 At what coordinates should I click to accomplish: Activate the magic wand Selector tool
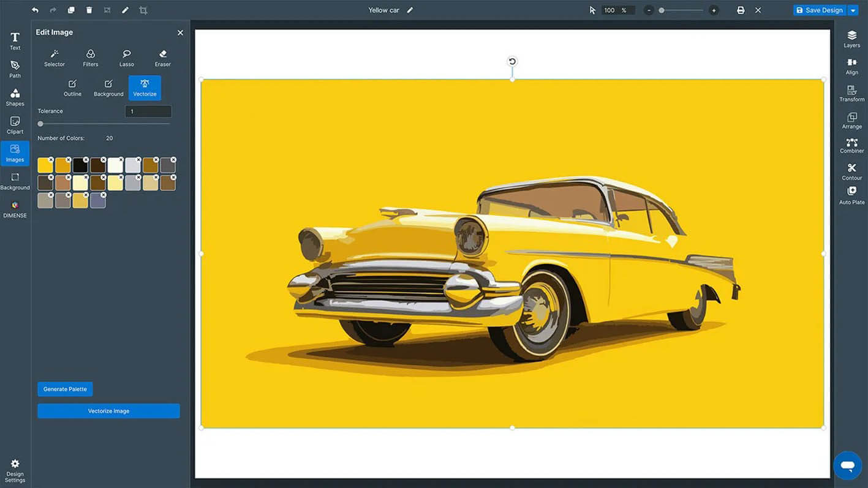click(55, 58)
